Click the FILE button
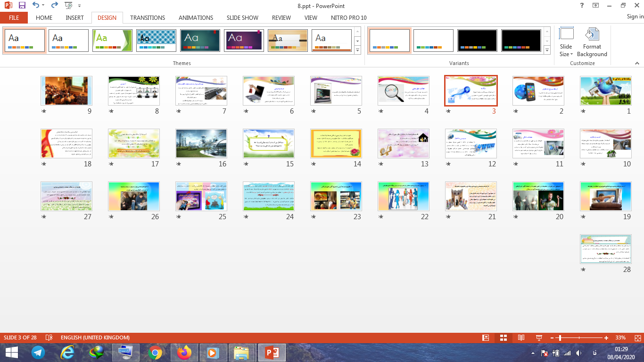The image size is (644, 362). (x=14, y=17)
